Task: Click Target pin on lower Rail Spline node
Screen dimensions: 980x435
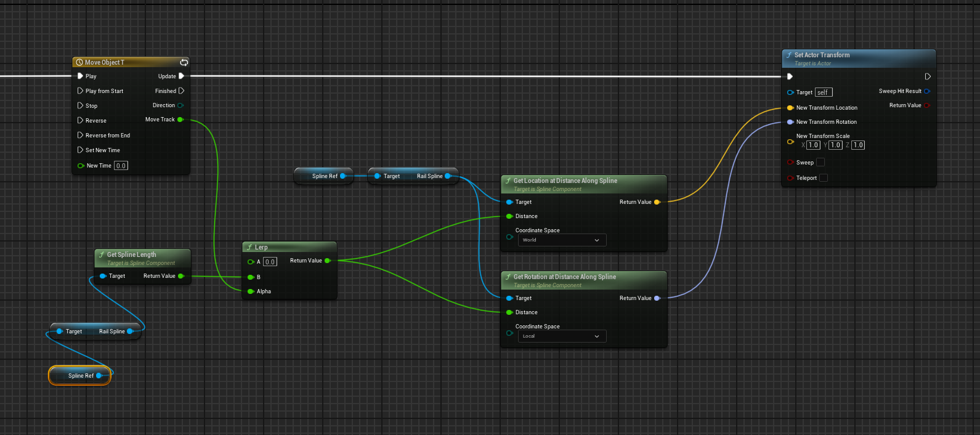Action: pyautogui.click(x=60, y=331)
